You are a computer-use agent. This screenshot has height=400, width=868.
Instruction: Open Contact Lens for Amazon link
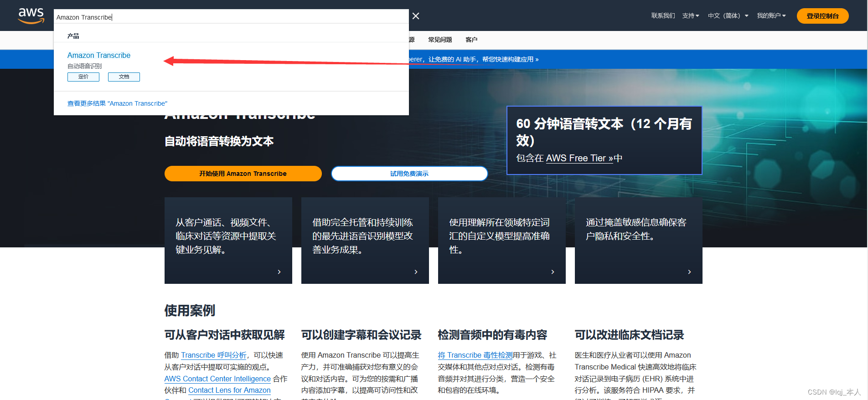click(229, 390)
